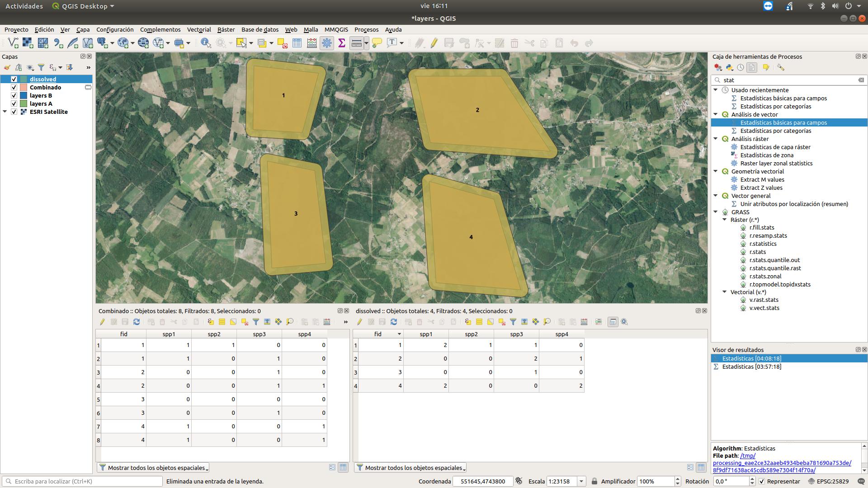Open Processing options wrench icon
Viewport: 868px width, 488px height.
(781, 67)
